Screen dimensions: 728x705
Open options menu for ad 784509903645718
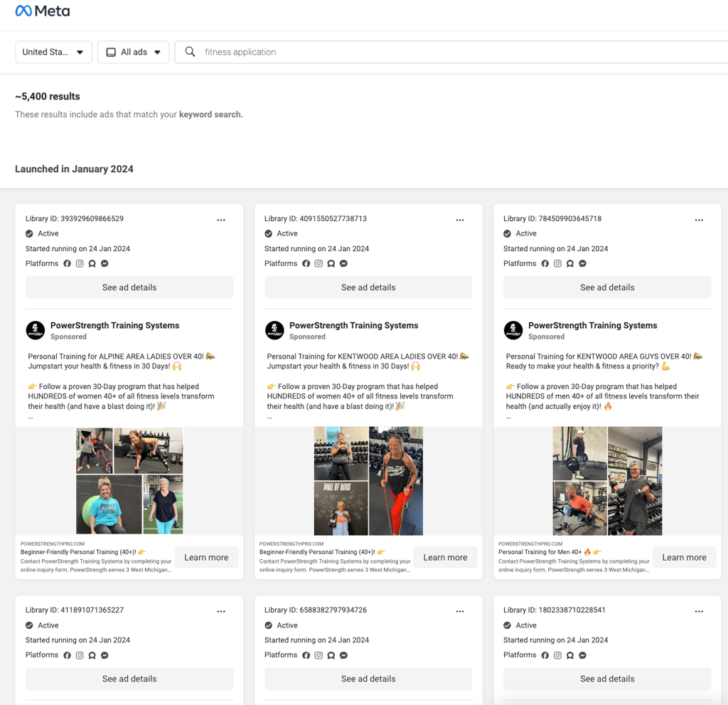(699, 220)
